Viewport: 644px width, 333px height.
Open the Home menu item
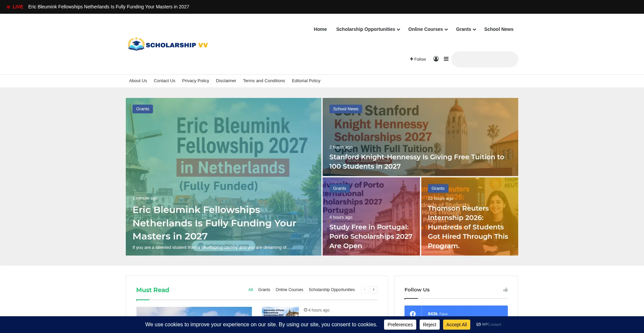(x=320, y=29)
